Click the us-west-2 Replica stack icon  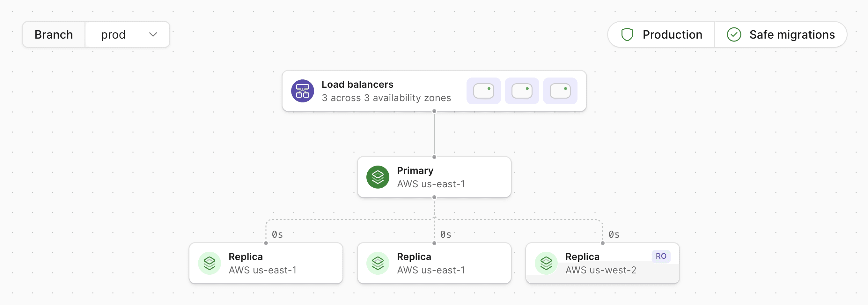click(x=546, y=263)
